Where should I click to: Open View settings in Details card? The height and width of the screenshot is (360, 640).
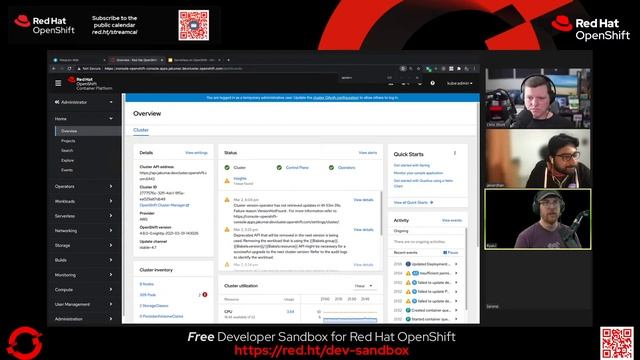196,153
